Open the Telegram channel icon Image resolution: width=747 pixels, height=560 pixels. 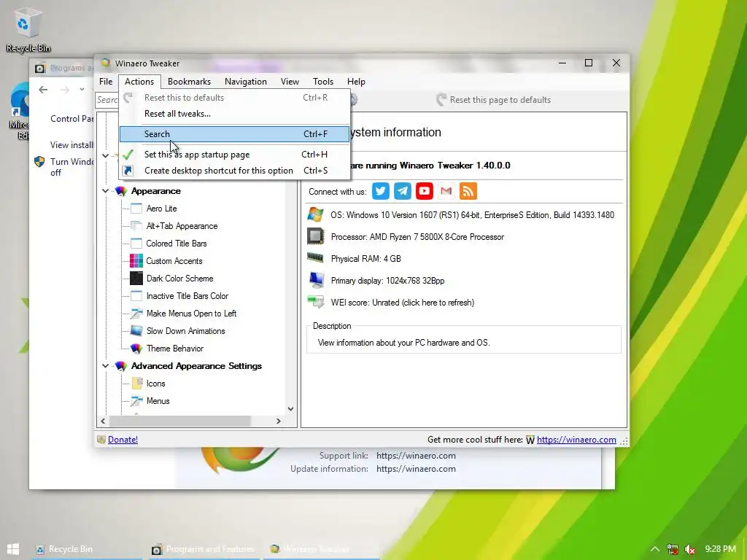tap(402, 192)
